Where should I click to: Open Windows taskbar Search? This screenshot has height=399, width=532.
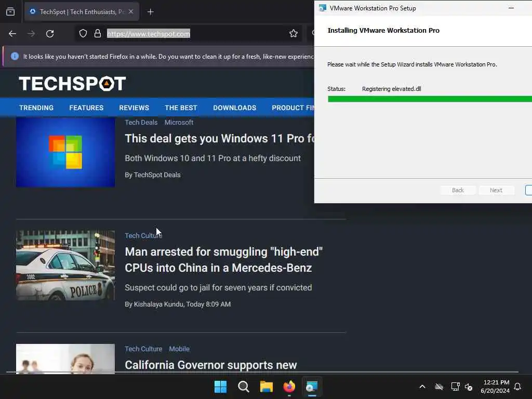pyautogui.click(x=244, y=387)
